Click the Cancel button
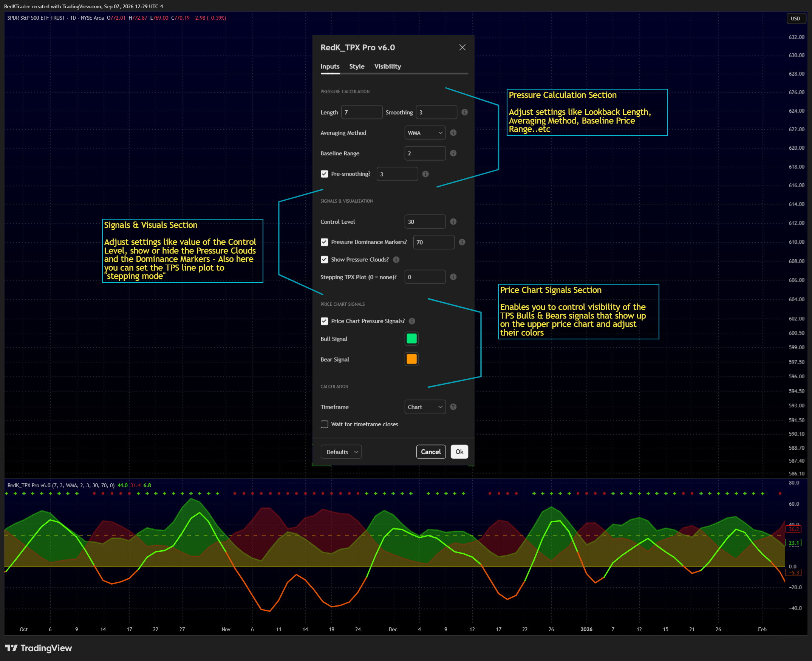 click(430, 452)
